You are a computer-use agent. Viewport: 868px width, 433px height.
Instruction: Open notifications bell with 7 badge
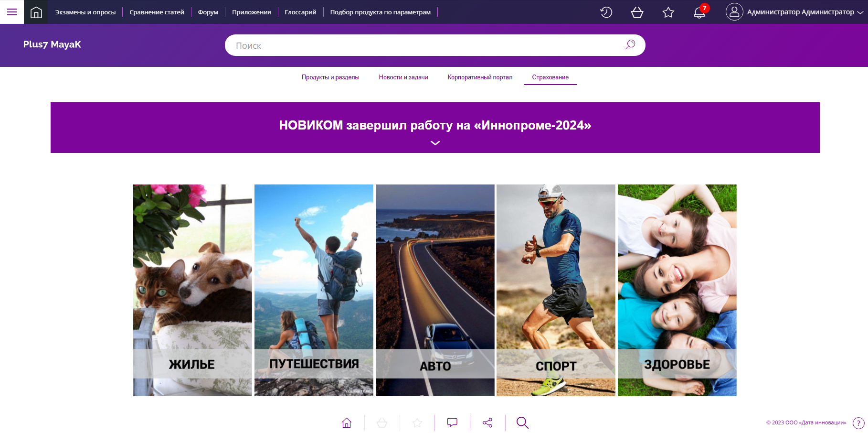pyautogui.click(x=699, y=12)
